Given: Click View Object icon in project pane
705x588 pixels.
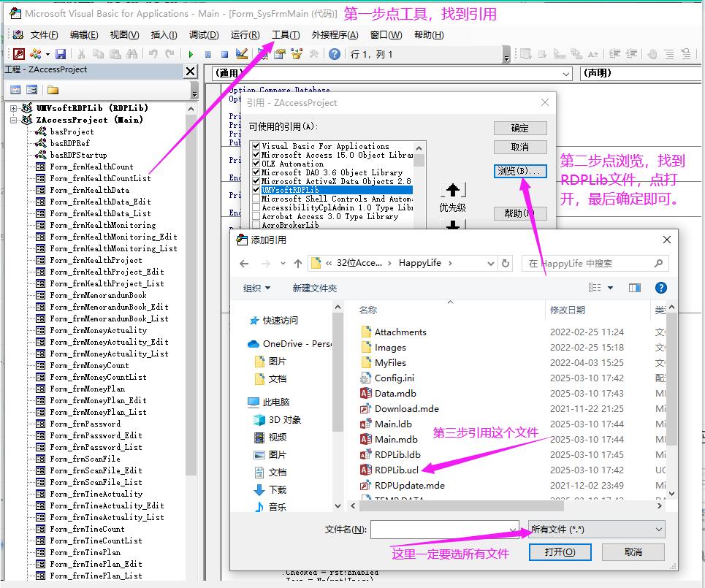Looking at the screenshot, I should tap(31, 90).
